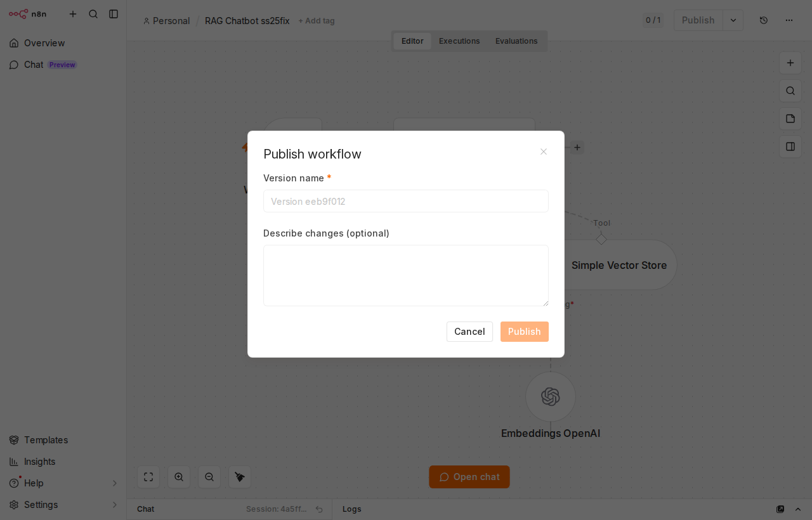The width and height of the screenshot is (812, 520).
Task: Expand the Help menu
Action: tap(63, 483)
